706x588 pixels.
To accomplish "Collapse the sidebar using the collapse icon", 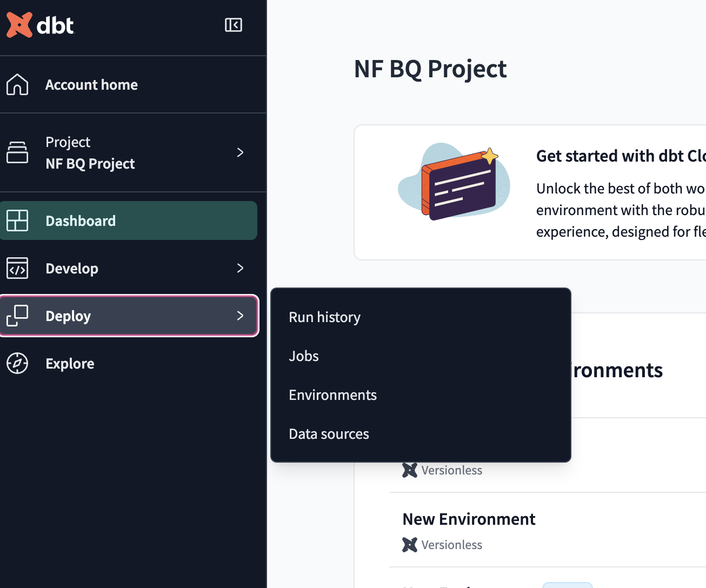I will 233,24.
